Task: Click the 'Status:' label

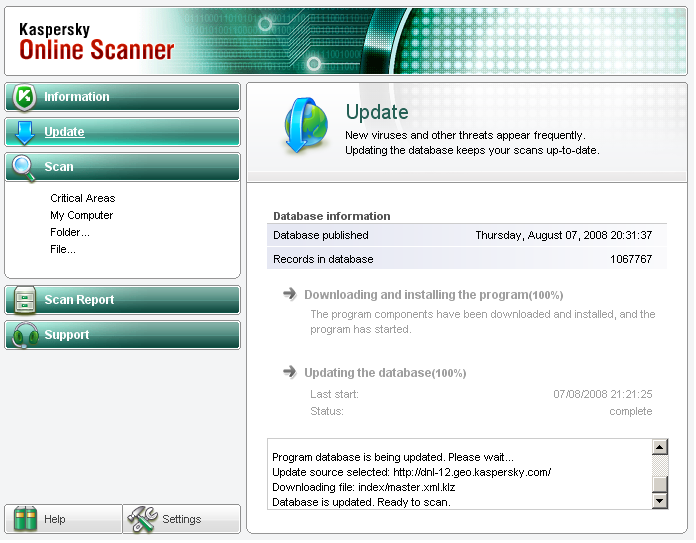Action: coord(328,412)
